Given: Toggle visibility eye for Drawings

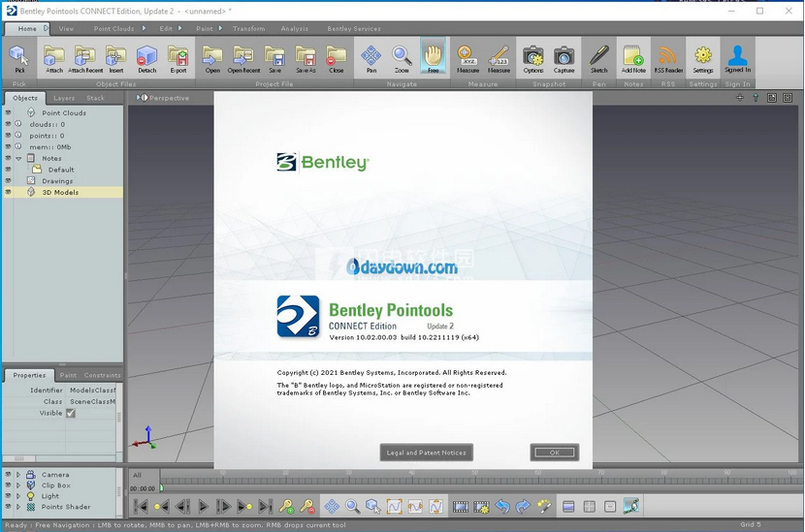Looking at the screenshot, I should tap(8, 180).
